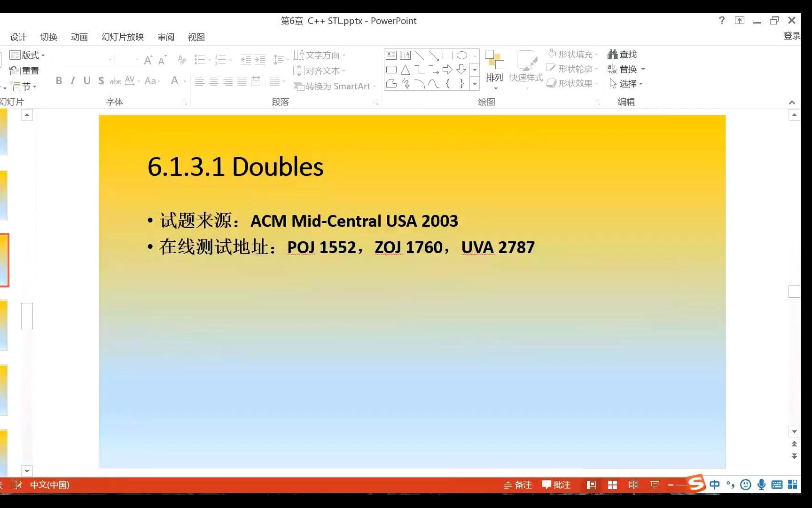Switch to reading view icon
Screen dimensions: 812x508
click(x=633, y=485)
